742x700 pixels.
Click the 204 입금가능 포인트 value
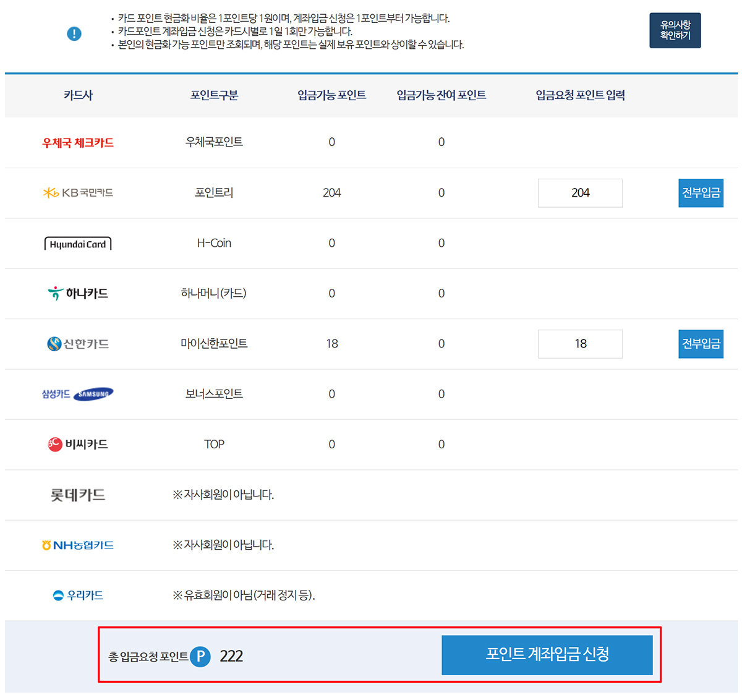(x=331, y=193)
